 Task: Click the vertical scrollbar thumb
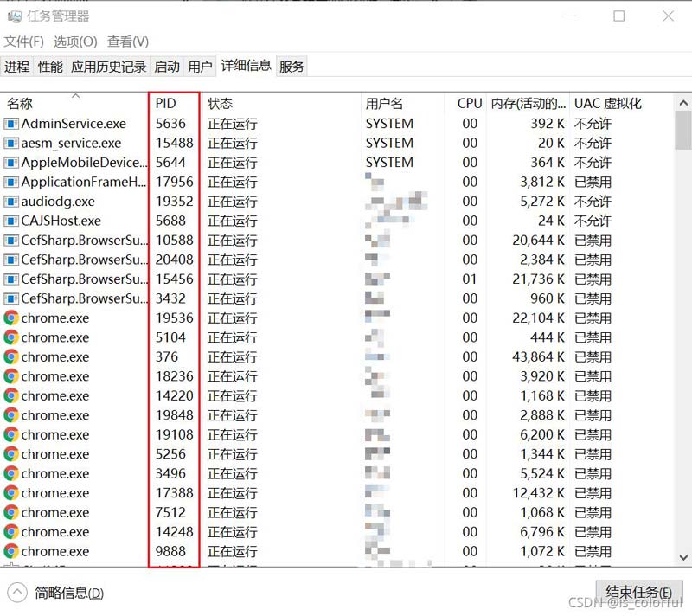[683, 131]
